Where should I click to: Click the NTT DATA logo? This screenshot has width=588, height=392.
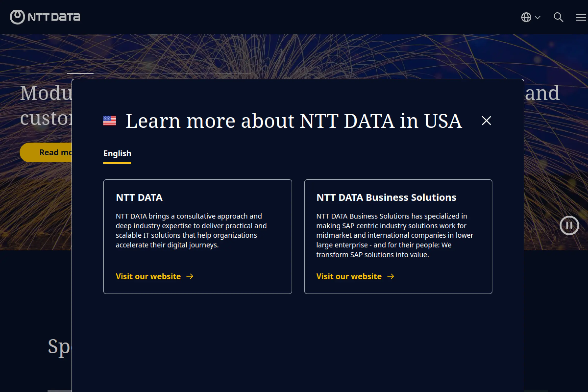[46, 17]
